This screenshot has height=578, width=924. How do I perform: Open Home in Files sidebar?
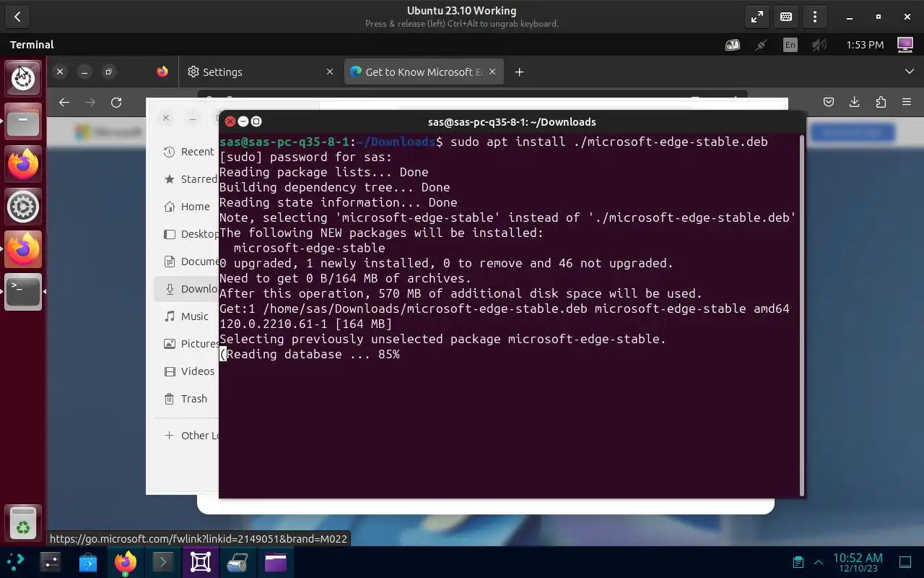[x=186, y=207]
